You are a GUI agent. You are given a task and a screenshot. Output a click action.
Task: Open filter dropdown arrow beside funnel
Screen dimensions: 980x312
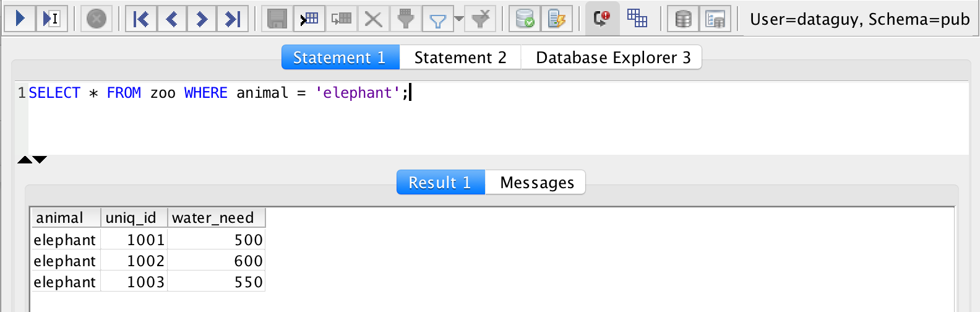coord(458,19)
